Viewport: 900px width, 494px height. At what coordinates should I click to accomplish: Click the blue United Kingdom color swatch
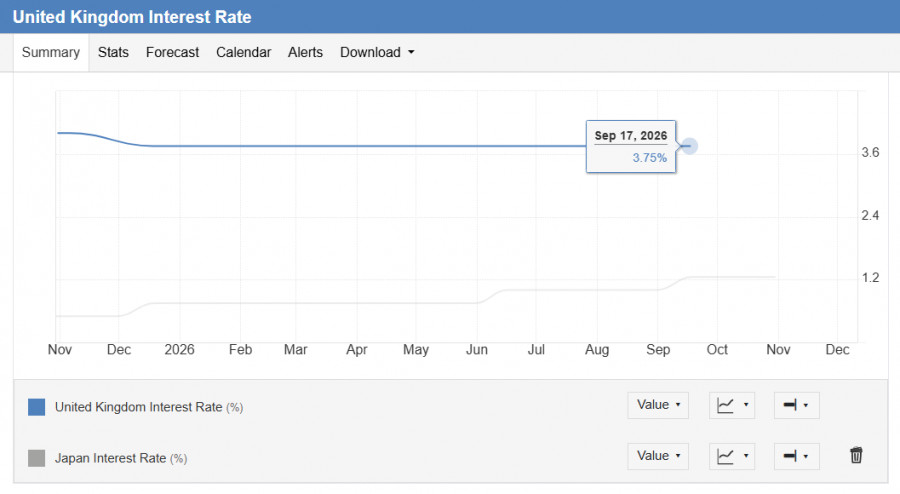[37, 407]
